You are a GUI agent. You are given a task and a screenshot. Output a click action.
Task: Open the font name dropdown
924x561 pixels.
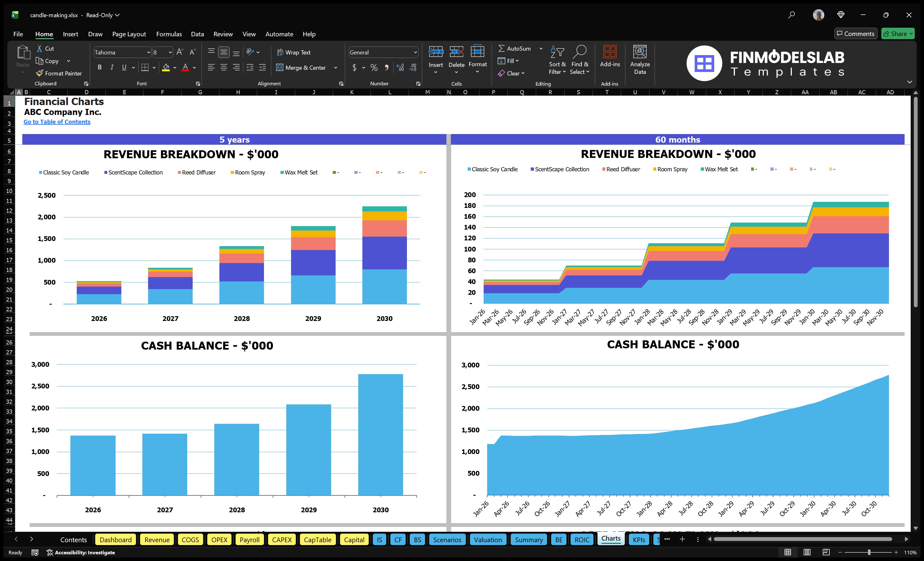(x=149, y=52)
